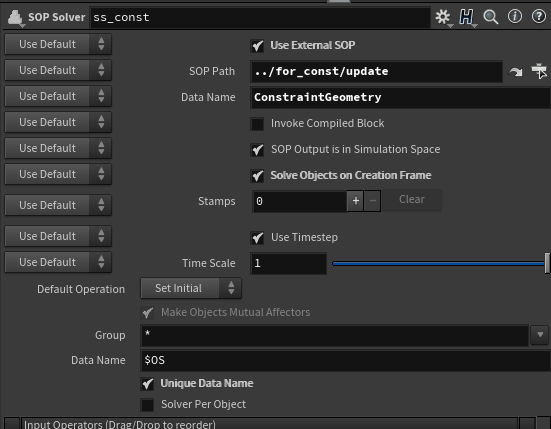Open Use Default dropdown beside Time Scale
The height and width of the screenshot is (429, 551).
tap(58, 262)
